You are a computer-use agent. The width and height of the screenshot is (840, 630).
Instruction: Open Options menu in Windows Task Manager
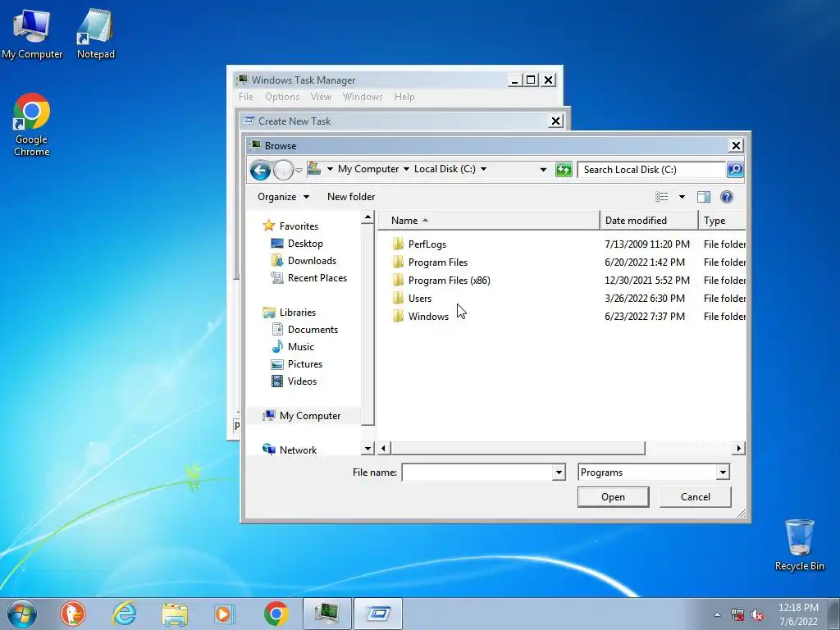point(282,97)
